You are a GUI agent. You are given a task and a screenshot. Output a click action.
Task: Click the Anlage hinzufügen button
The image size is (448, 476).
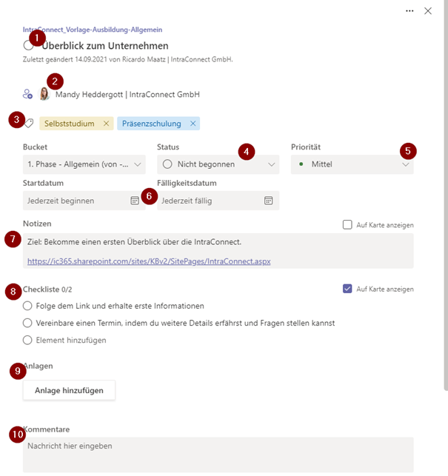(x=69, y=390)
